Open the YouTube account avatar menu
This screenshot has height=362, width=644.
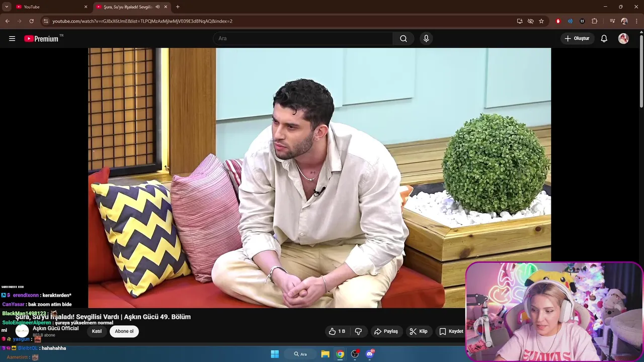[623, 39]
